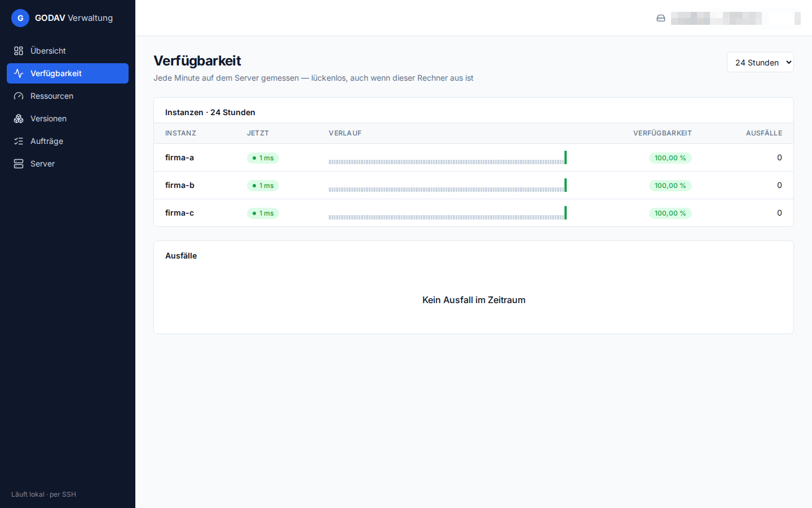Click the Ressourcen gauge icon

point(19,96)
